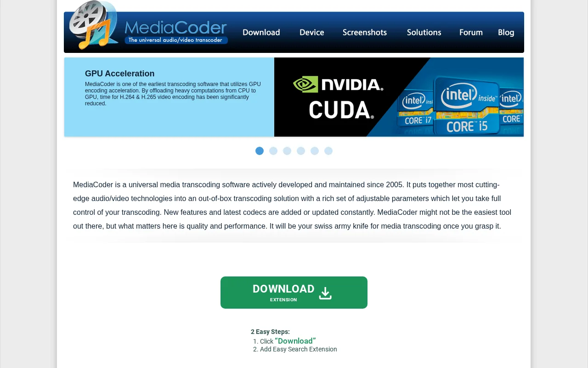Click the NVIDIA CUDA logo in banner
Viewport: 588px width, 368px height.
(x=338, y=97)
